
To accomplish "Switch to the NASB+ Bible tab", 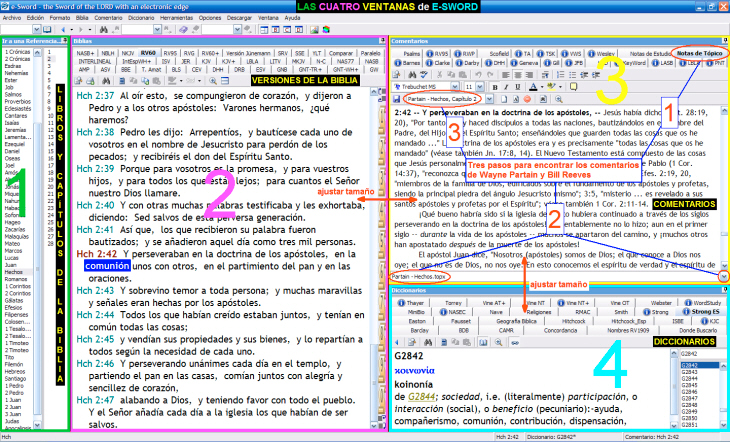I will pos(85,53).
